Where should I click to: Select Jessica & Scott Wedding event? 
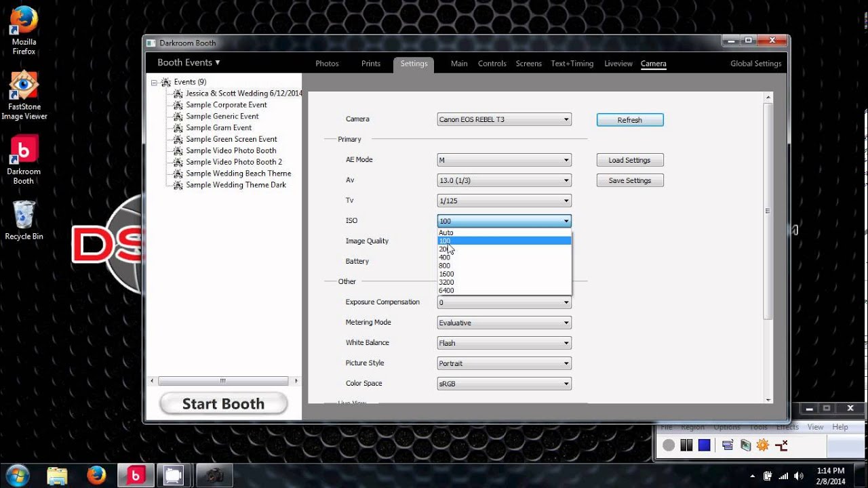(x=243, y=94)
